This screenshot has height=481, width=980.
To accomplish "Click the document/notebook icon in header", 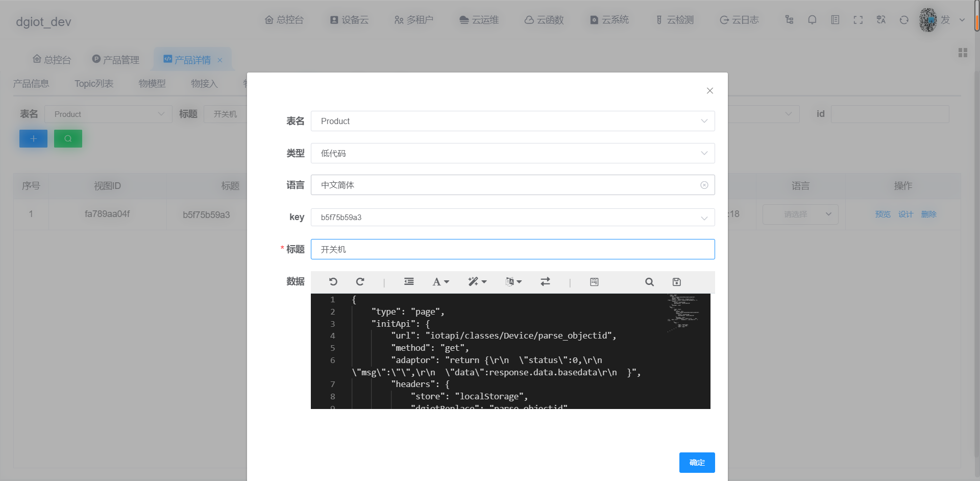I will pyautogui.click(x=835, y=20).
